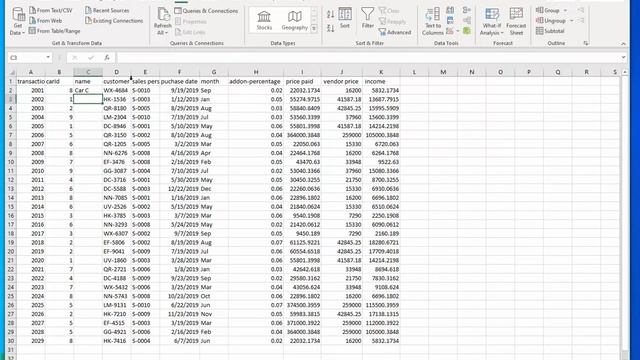Click into the formula bar
The width and height of the screenshot is (640, 360).
[367, 58]
